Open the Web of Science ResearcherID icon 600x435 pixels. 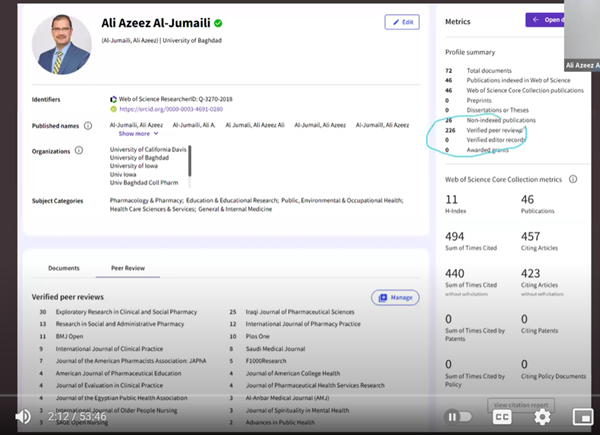[113, 99]
